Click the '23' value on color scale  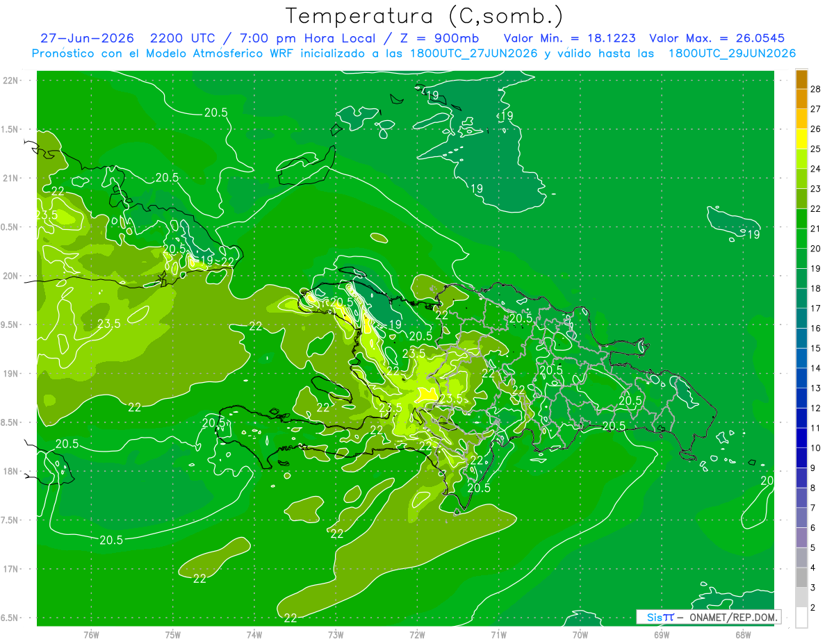click(816, 189)
